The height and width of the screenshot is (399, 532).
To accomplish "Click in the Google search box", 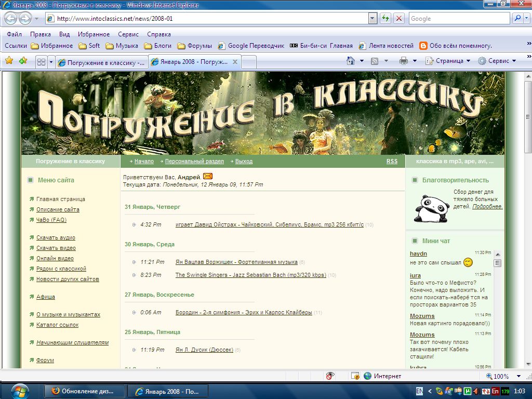I will [x=459, y=18].
